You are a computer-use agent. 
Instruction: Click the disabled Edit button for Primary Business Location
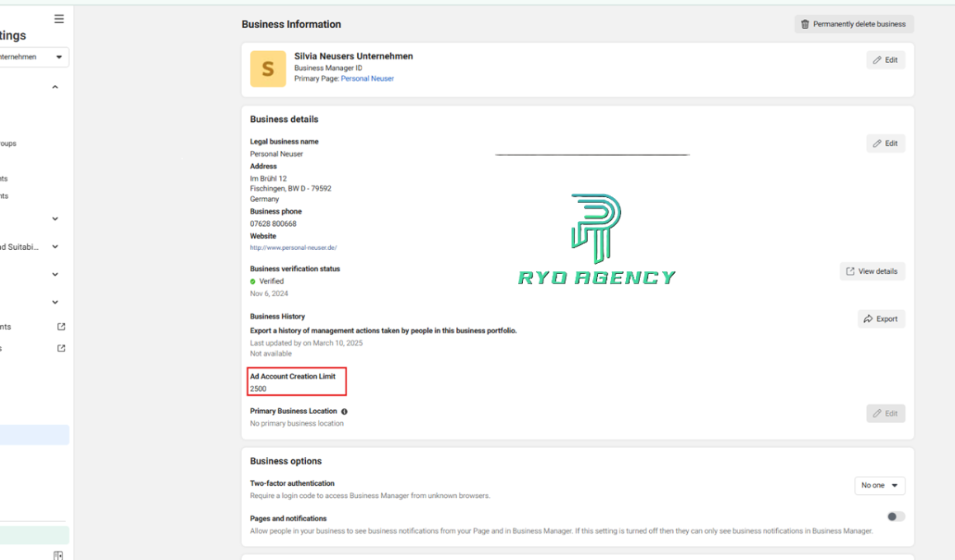coord(886,413)
